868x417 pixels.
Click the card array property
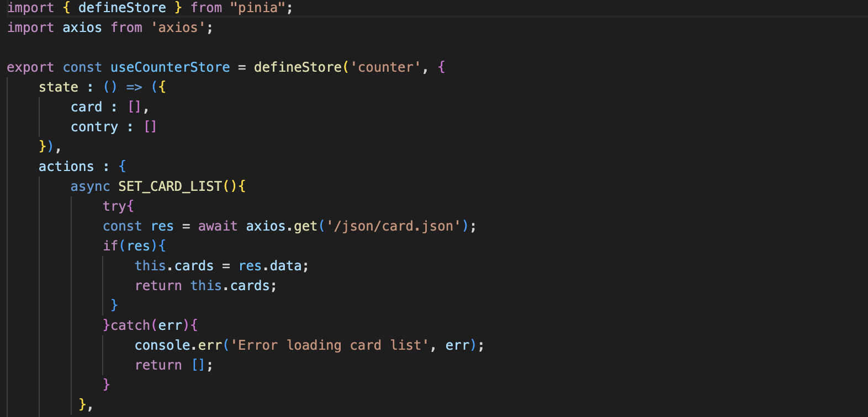point(87,107)
